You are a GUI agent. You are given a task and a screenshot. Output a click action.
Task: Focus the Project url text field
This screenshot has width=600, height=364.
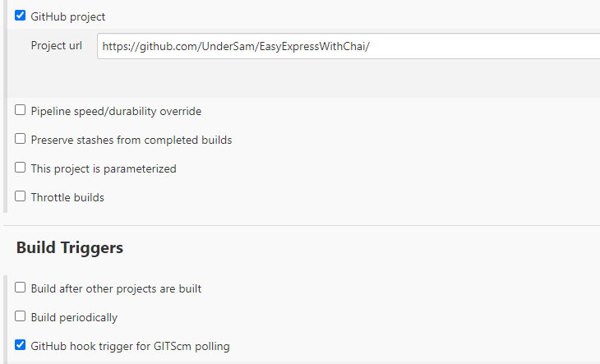(x=348, y=46)
